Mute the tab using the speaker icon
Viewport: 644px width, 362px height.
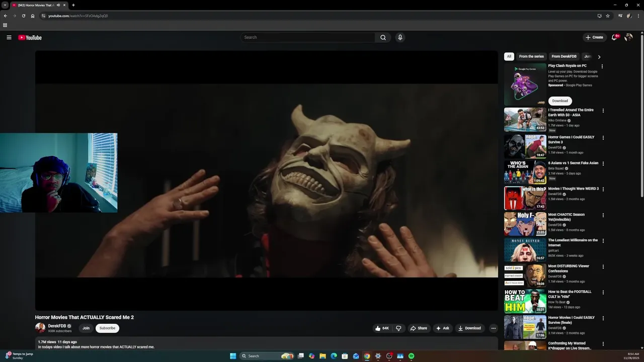tap(58, 5)
